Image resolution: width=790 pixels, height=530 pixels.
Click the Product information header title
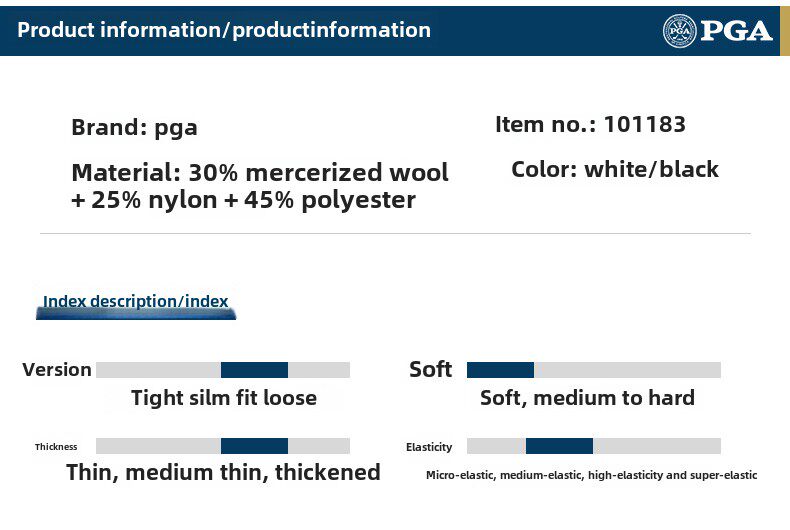(x=224, y=30)
